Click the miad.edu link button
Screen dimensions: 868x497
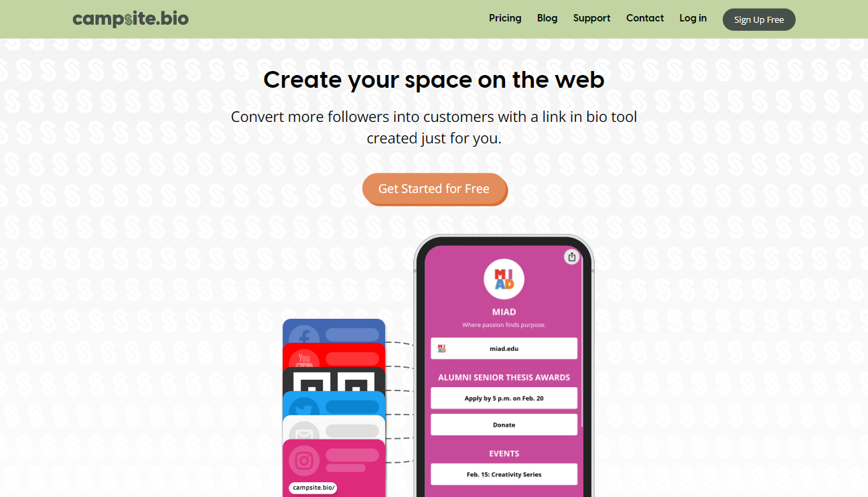504,348
